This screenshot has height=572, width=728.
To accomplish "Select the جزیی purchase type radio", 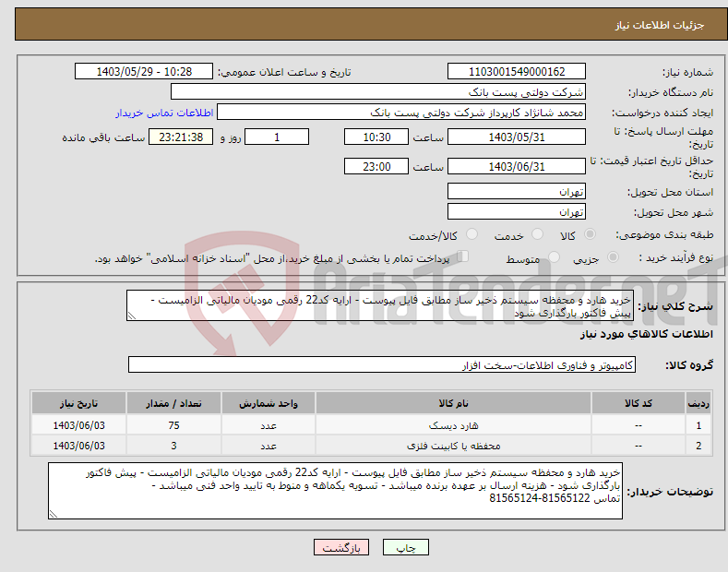I will [613, 257].
